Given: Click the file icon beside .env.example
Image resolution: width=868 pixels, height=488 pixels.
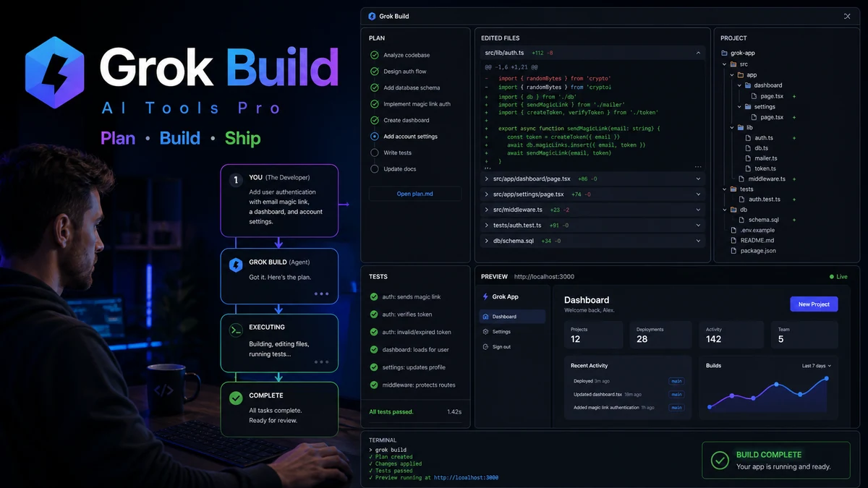Looking at the screenshot, I should [x=734, y=231].
